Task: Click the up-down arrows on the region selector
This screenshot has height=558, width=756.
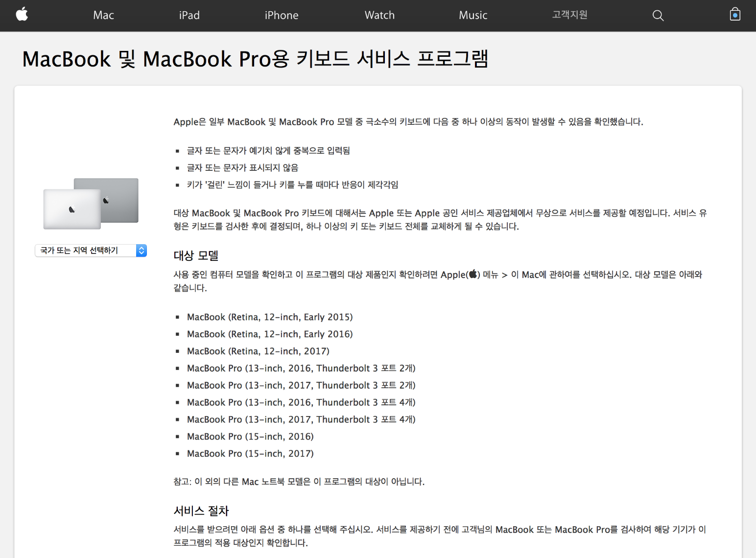Action: coord(141,250)
